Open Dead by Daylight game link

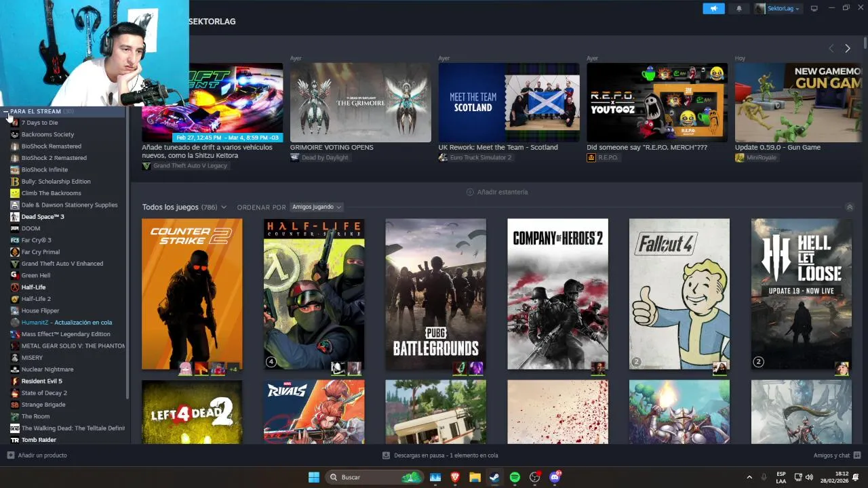319,157
